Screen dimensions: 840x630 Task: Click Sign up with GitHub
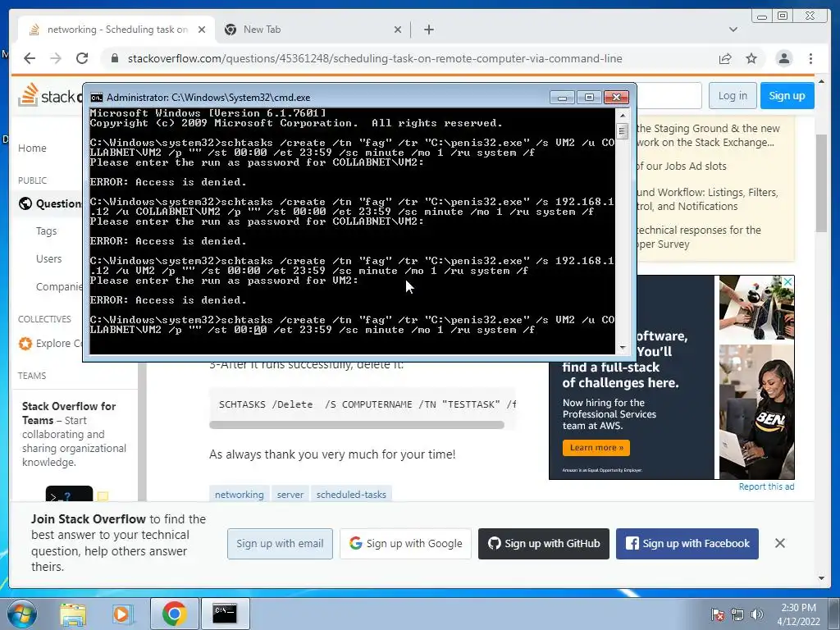point(544,544)
